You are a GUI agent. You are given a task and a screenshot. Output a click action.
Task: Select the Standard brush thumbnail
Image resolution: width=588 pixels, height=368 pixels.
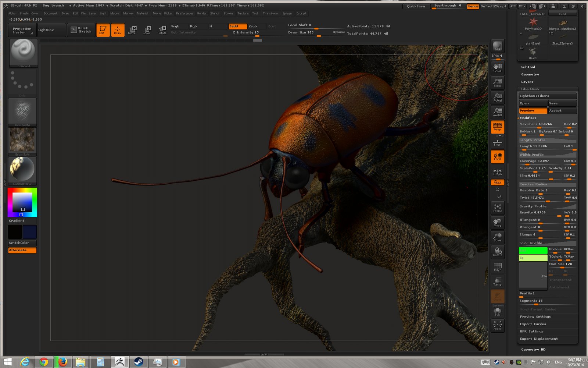pos(23,53)
